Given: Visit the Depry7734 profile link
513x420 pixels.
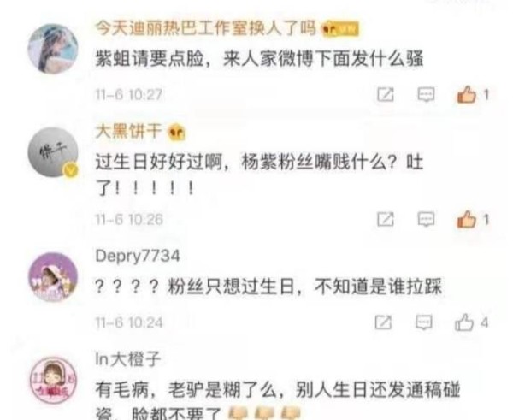Looking at the screenshot, I should [138, 256].
